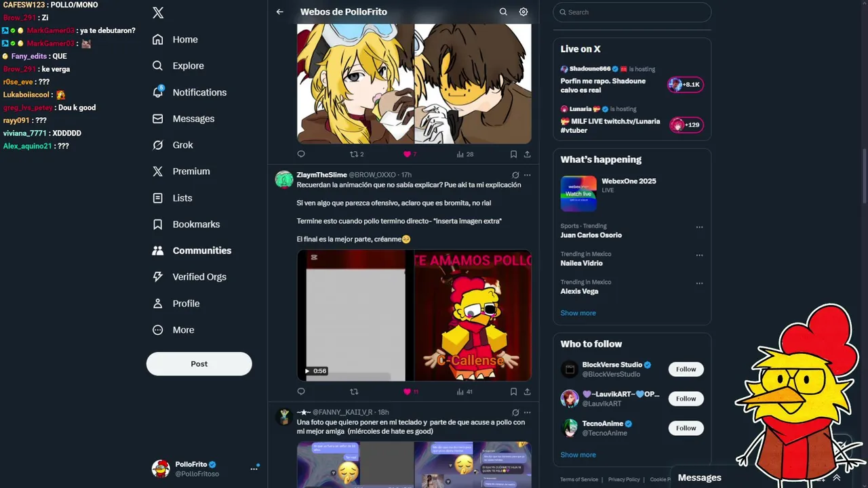Expand options for Juan Carlos Osorio trend
Screen dimensions: 868x488
(699, 227)
